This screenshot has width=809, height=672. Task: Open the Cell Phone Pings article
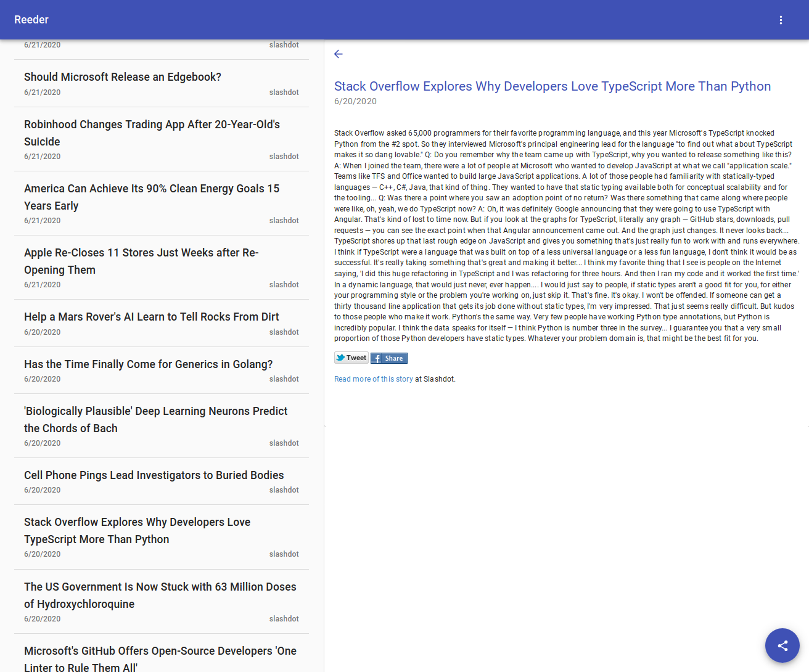162,481
